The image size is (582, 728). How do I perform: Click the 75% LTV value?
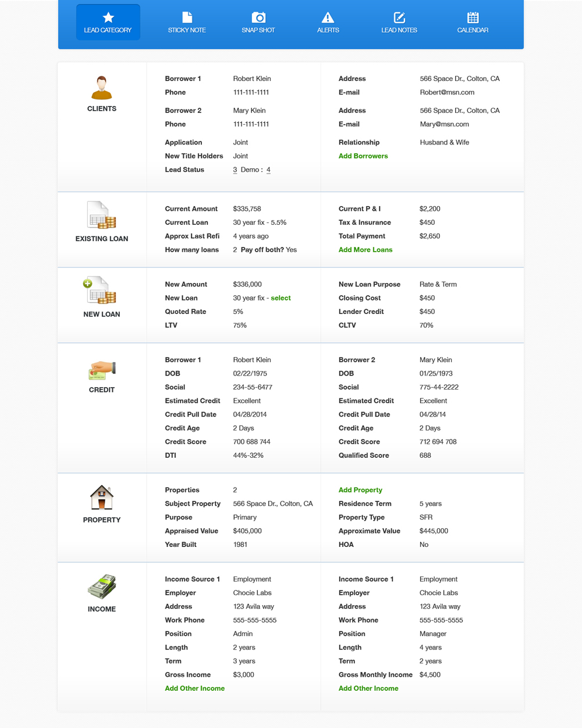coord(240,326)
